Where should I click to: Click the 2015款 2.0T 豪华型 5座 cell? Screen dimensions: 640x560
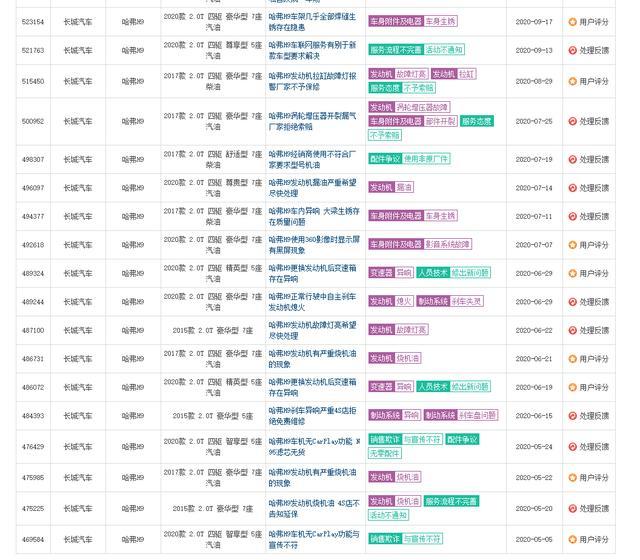(x=213, y=416)
